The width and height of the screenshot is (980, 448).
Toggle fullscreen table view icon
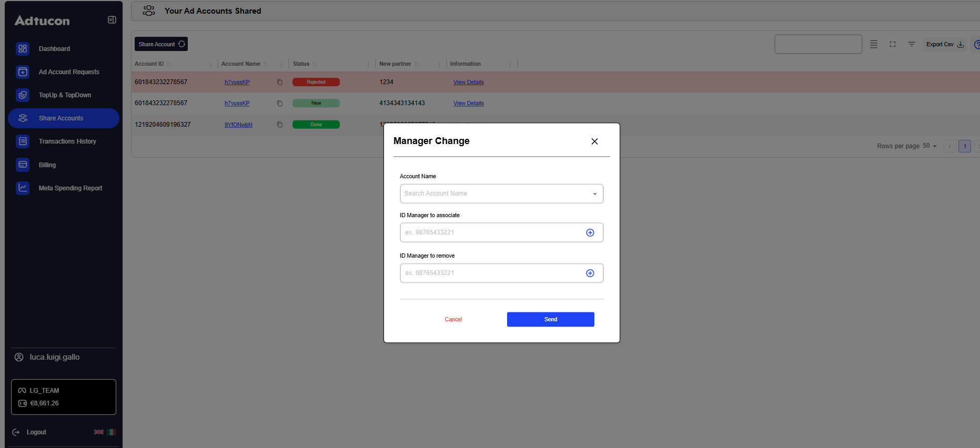point(893,45)
